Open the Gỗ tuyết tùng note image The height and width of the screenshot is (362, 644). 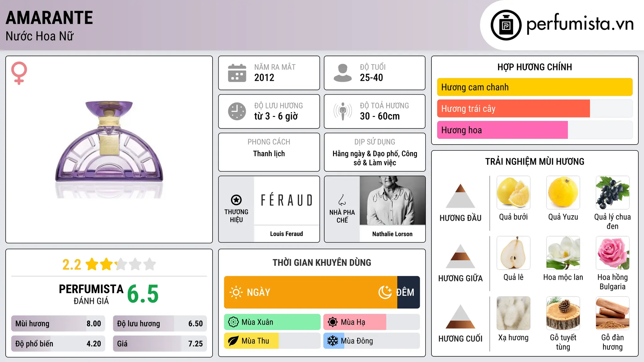point(563,313)
